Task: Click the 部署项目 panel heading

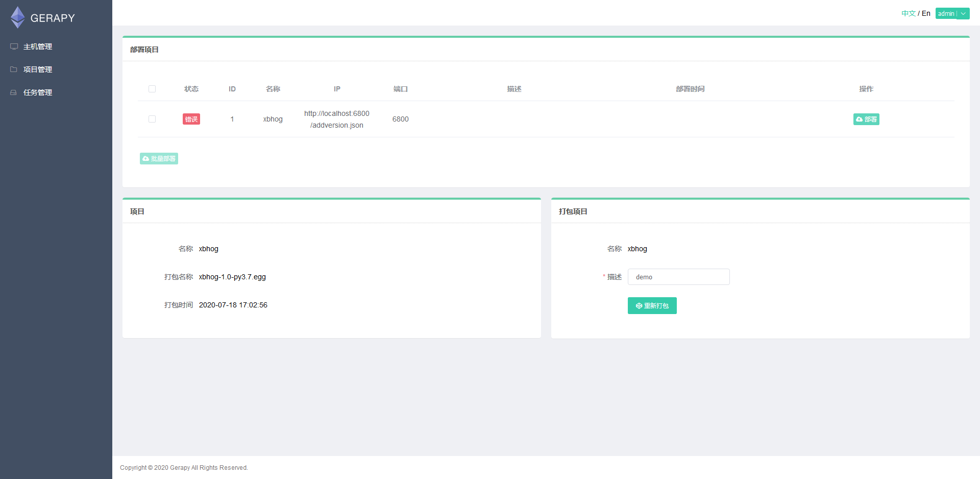Action: [144, 50]
